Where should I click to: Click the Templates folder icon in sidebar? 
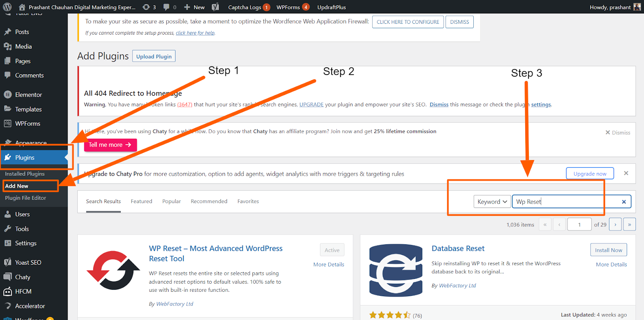pyautogui.click(x=8, y=109)
